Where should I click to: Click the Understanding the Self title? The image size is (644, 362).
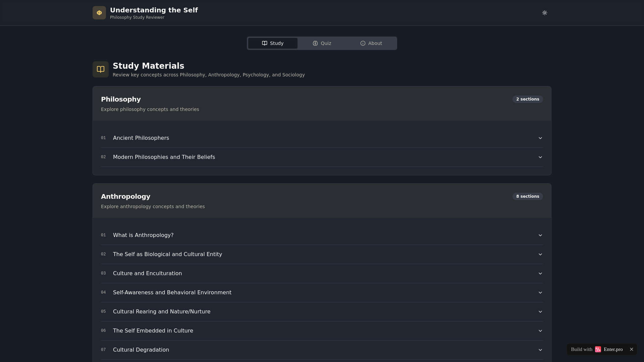click(x=154, y=10)
